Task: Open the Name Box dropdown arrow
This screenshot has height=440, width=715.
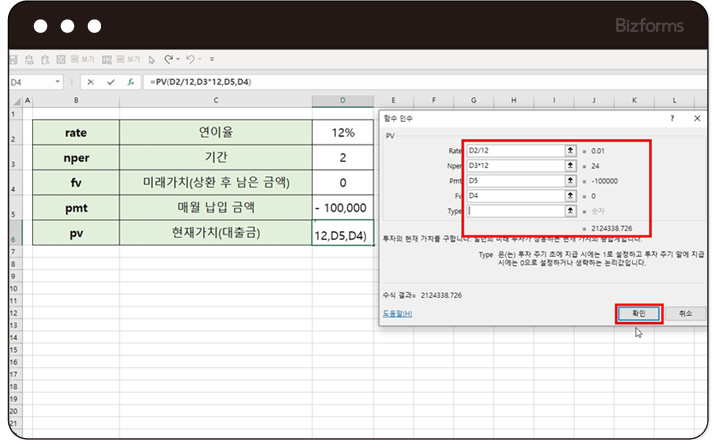Action: tap(58, 82)
